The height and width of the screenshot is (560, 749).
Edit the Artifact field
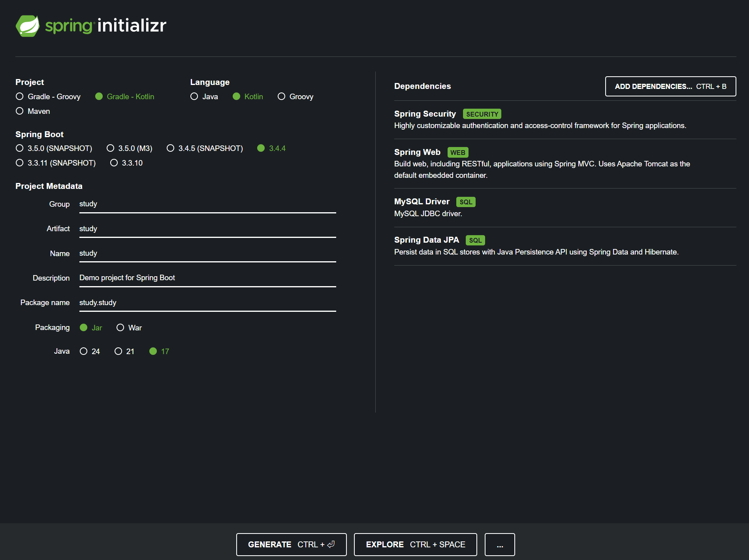pyautogui.click(x=208, y=229)
